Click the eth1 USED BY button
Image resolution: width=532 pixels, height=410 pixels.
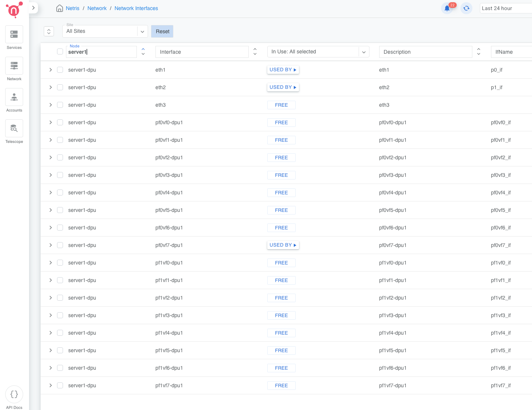[283, 70]
